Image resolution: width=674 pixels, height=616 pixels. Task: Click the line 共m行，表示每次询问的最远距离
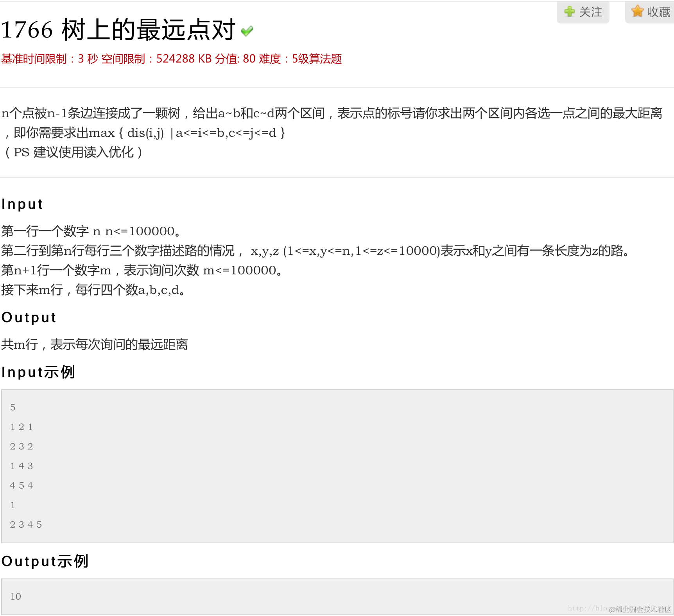click(95, 344)
